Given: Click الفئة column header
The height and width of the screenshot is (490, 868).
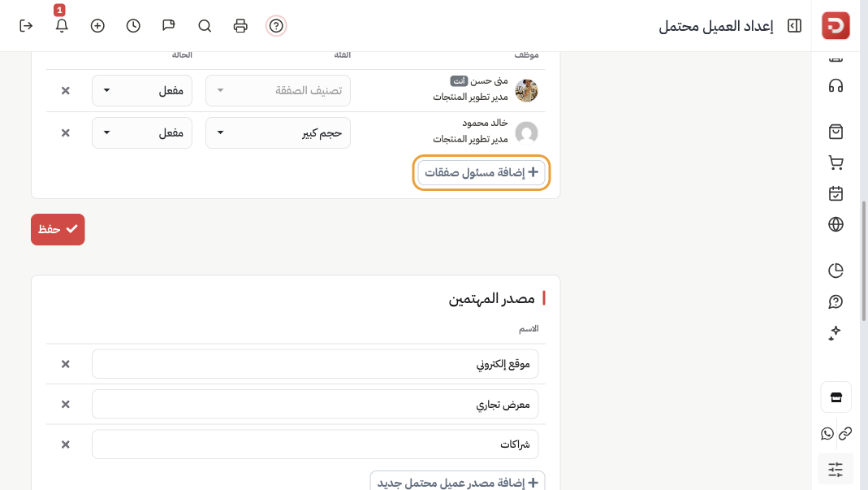Looking at the screenshot, I should point(343,54).
